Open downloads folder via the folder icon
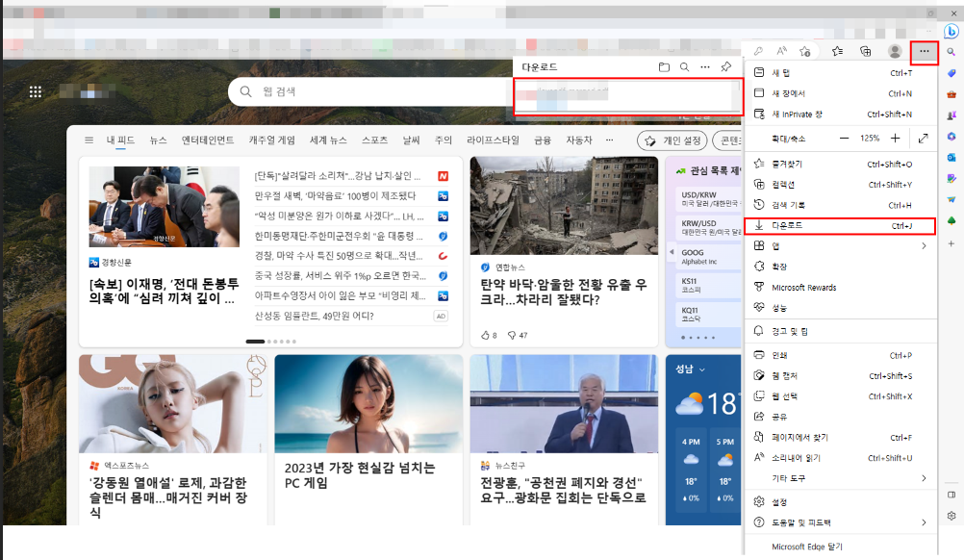The height and width of the screenshot is (560, 964). click(x=665, y=66)
